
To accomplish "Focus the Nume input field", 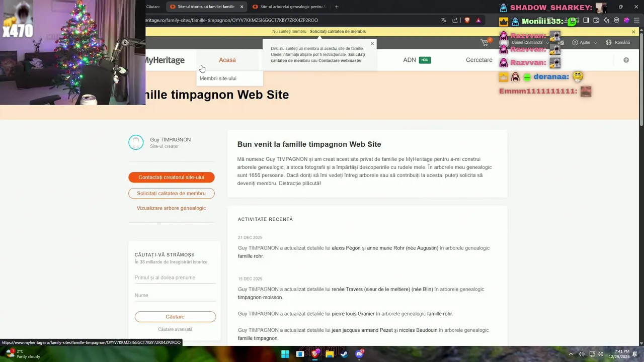I will click(x=175, y=295).
